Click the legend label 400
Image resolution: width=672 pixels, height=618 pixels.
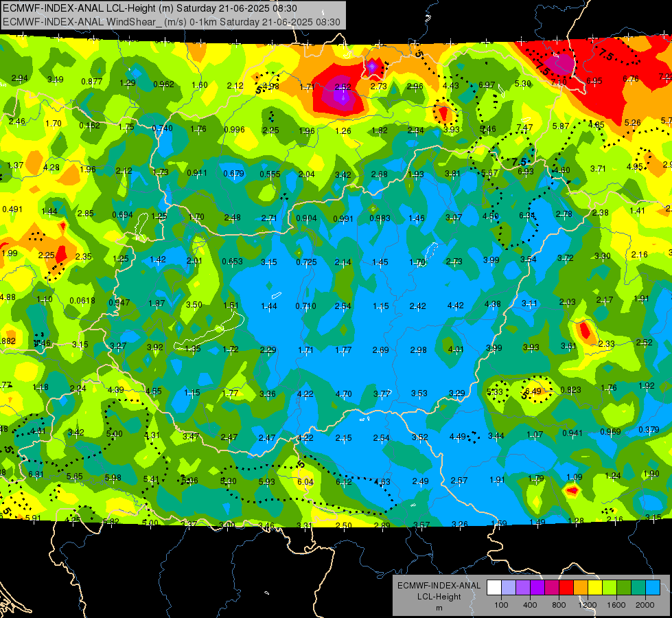530,605
